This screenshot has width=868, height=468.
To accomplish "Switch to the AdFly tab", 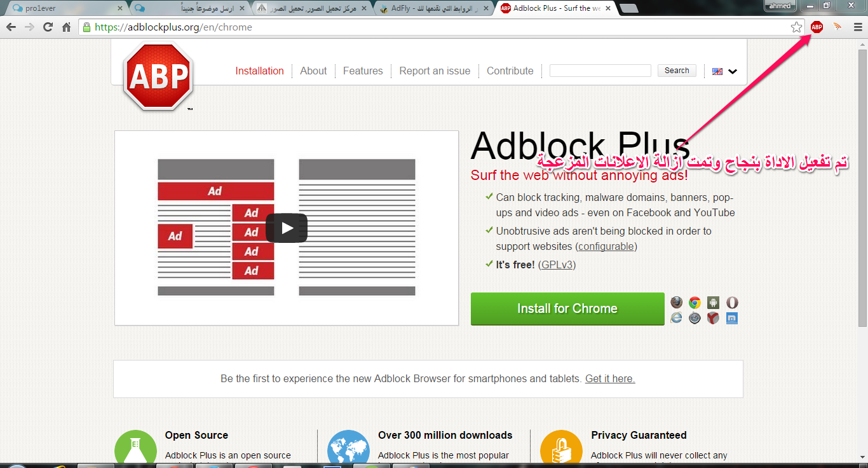I will [432, 8].
